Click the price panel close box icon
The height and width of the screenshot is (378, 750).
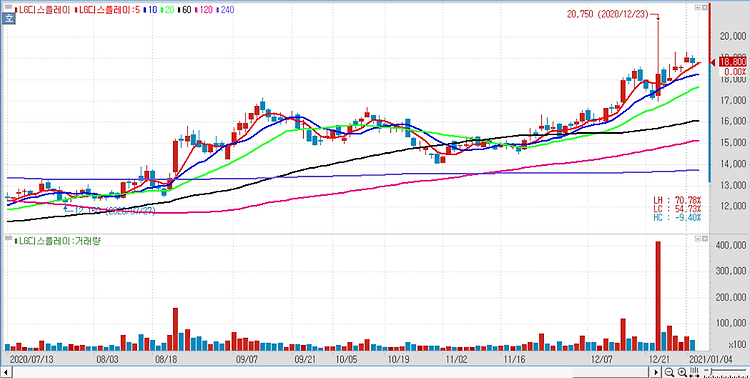point(704,8)
